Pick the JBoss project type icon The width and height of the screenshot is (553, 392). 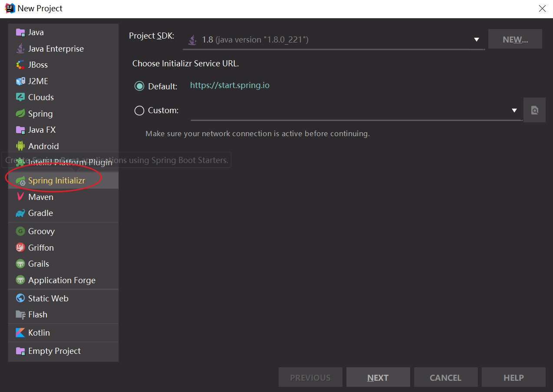point(20,65)
